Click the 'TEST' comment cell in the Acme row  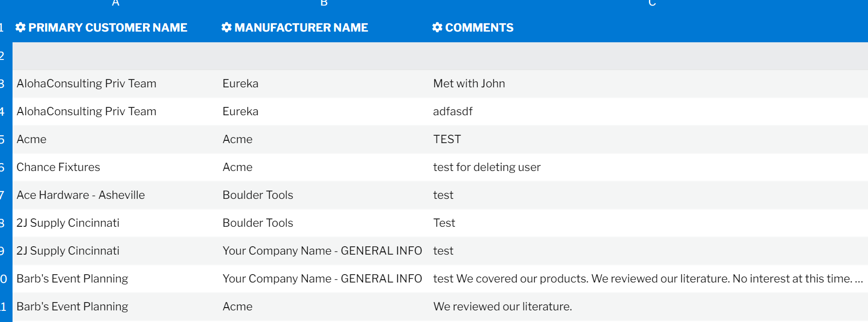[447, 139]
